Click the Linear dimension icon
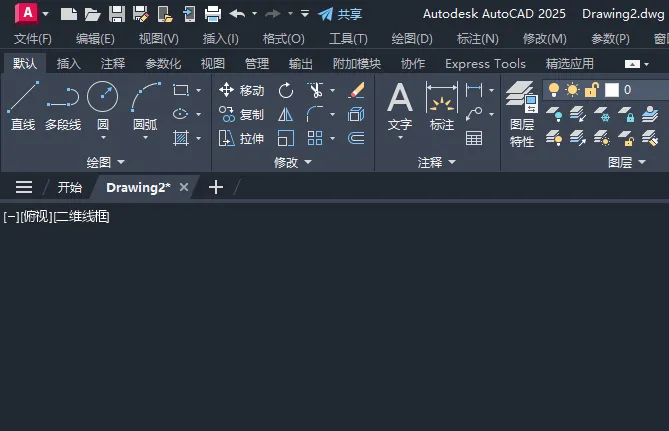The image size is (669, 431). (474, 90)
